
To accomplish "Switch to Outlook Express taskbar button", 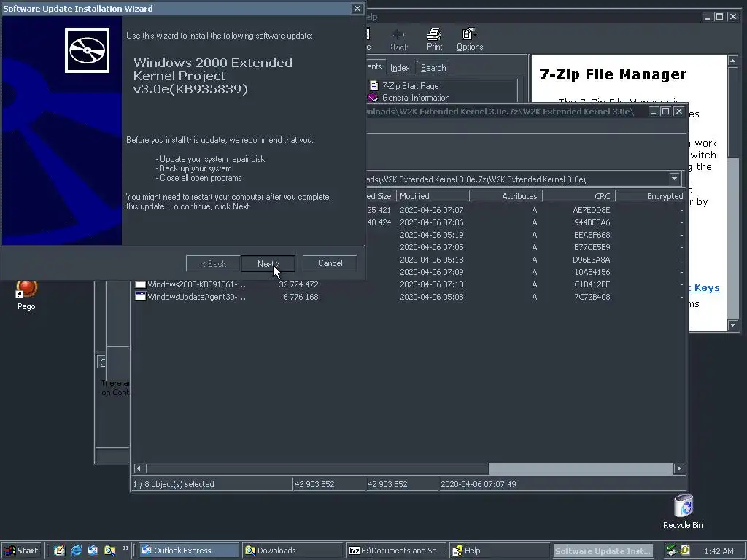I will pyautogui.click(x=189, y=551).
